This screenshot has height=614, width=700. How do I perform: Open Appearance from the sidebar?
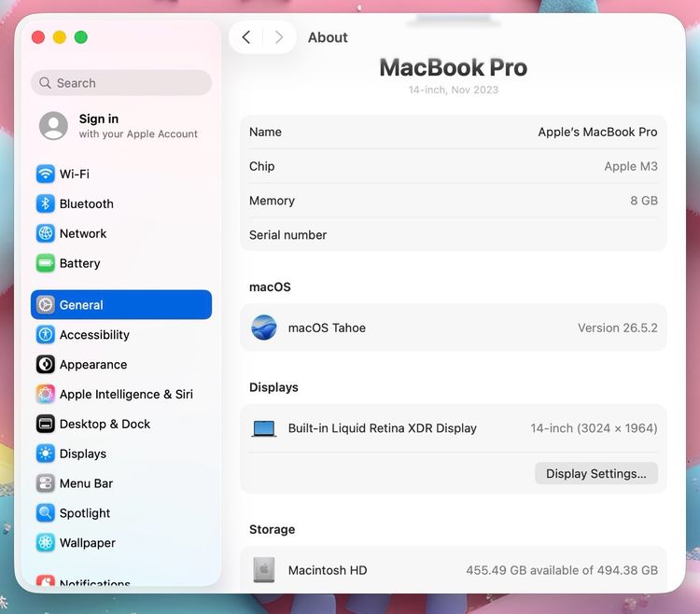pos(121,365)
